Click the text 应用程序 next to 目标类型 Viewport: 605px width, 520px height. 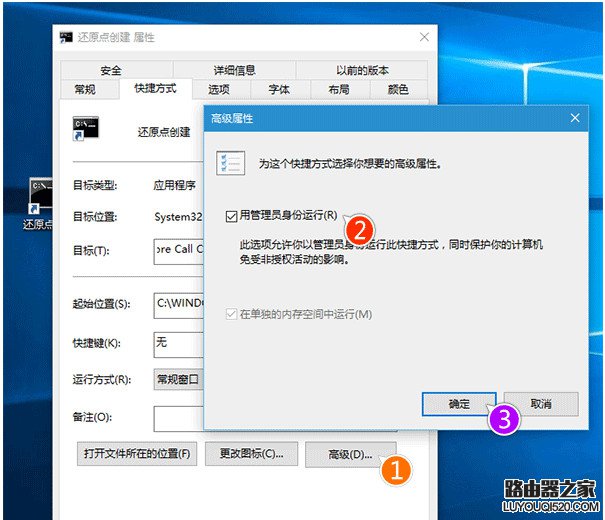tap(174, 186)
